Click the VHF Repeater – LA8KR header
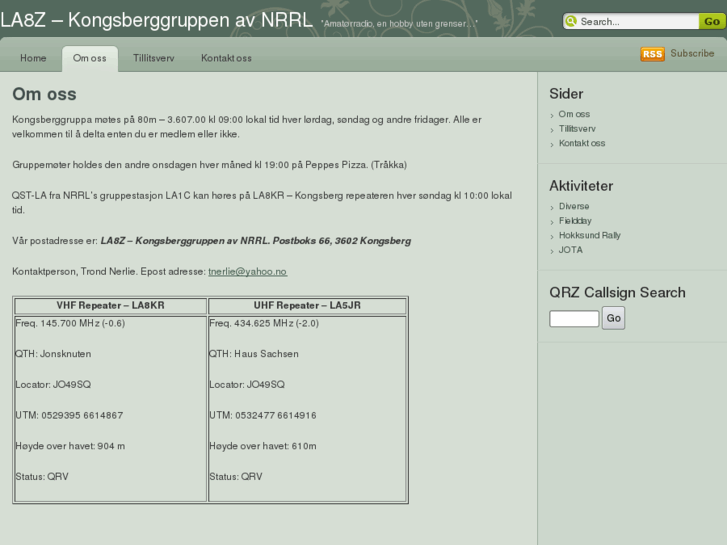This screenshot has width=727, height=545. [110, 305]
